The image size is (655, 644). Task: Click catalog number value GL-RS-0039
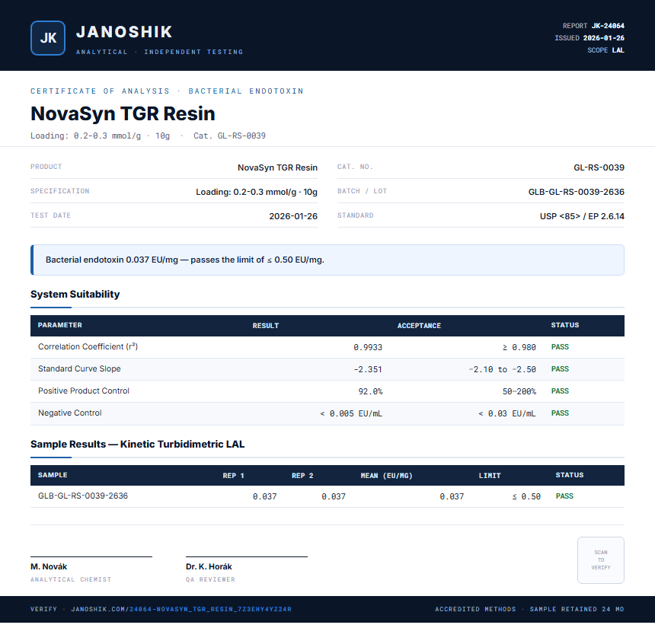599,167
